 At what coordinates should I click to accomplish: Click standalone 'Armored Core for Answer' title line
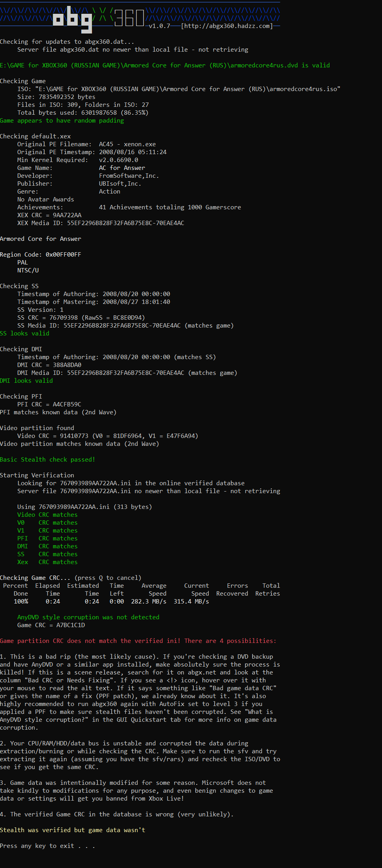pos(41,239)
